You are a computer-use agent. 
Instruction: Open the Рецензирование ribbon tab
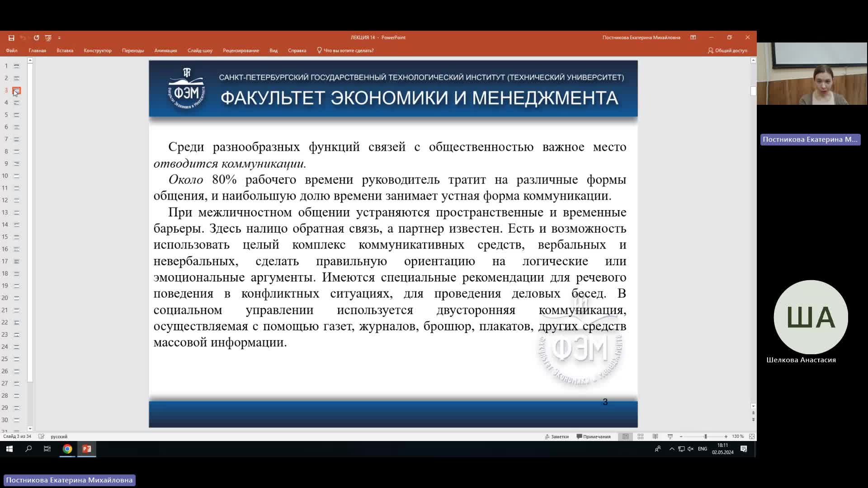tap(241, 51)
